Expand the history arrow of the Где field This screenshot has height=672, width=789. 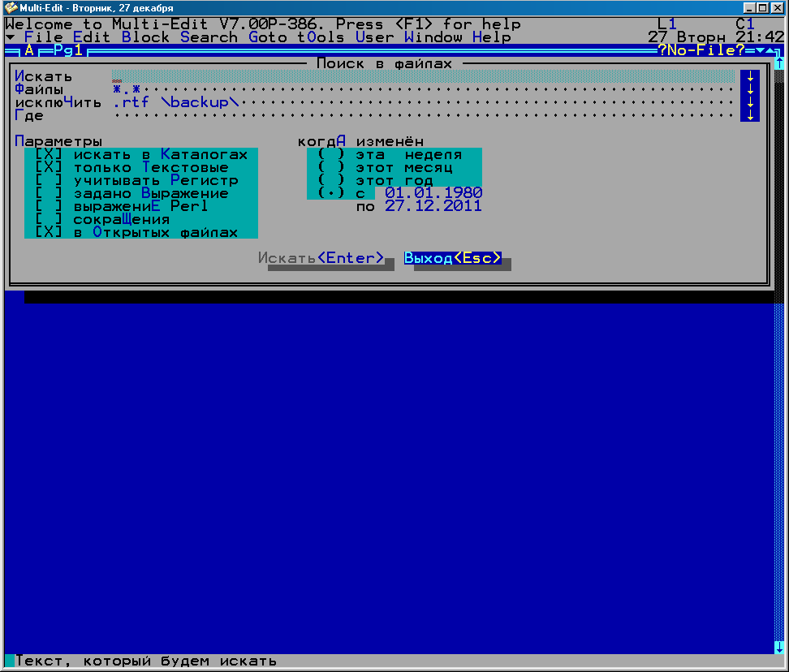[x=750, y=115]
